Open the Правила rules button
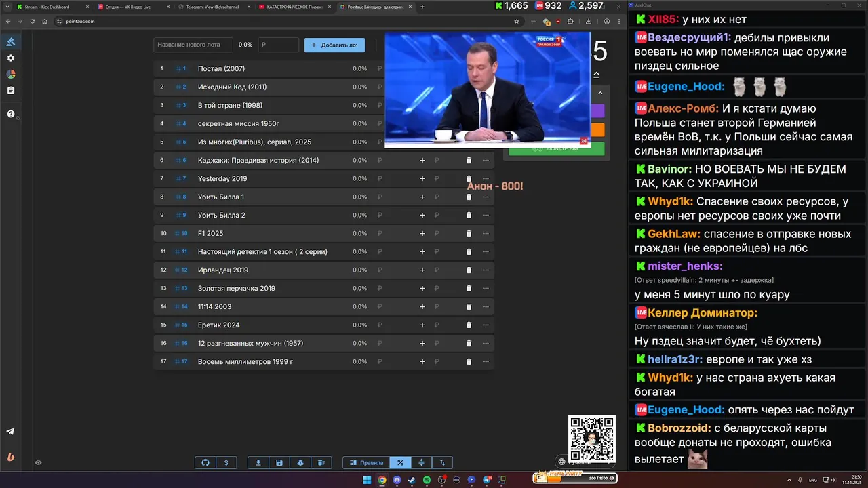This screenshot has height=488, width=868. (x=366, y=462)
